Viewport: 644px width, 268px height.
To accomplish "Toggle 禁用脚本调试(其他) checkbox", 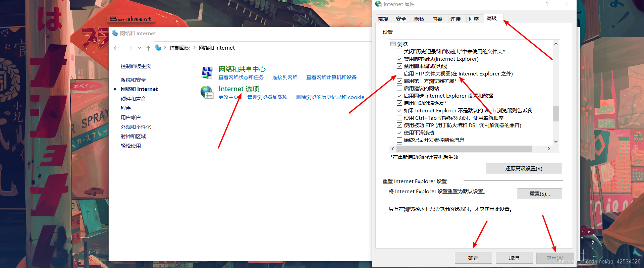I will (399, 66).
